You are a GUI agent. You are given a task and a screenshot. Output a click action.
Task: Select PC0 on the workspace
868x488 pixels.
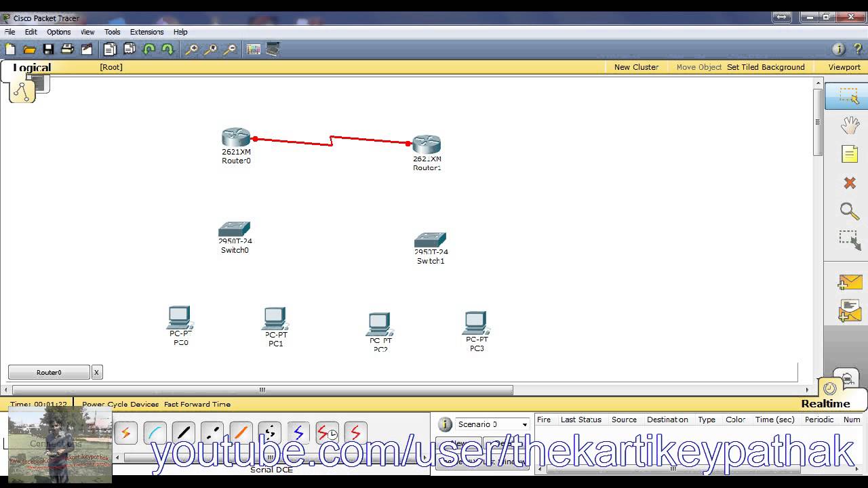tap(180, 318)
